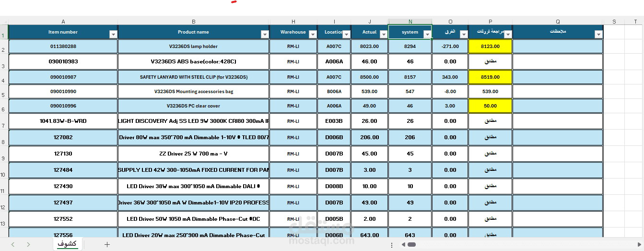This screenshot has height=251, width=644.
Task: Click item number 127490
Action: coord(63,186)
